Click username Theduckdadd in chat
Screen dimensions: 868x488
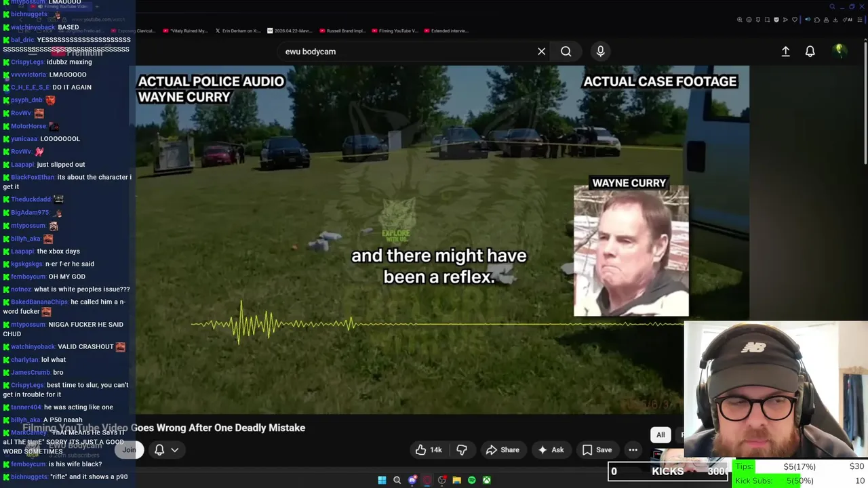click(x=31, y=199)
